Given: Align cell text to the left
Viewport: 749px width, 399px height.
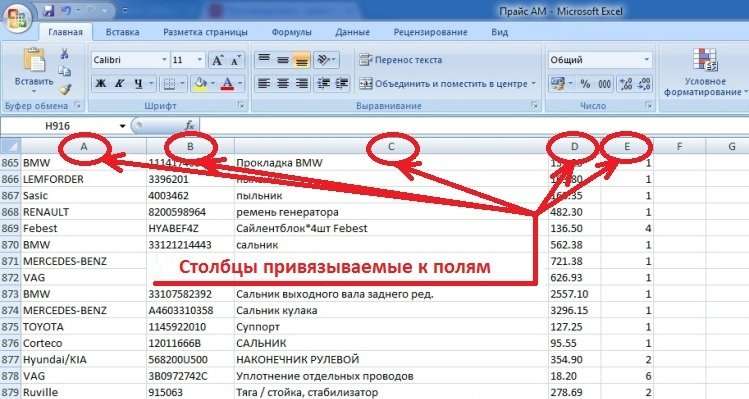Looking at the screenshot, I should click(264, 84).
